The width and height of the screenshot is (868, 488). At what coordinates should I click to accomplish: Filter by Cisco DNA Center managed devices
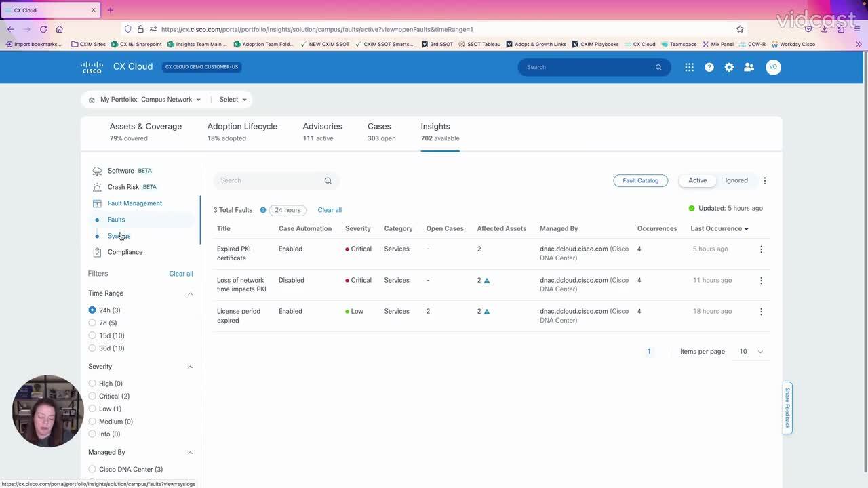92,468
